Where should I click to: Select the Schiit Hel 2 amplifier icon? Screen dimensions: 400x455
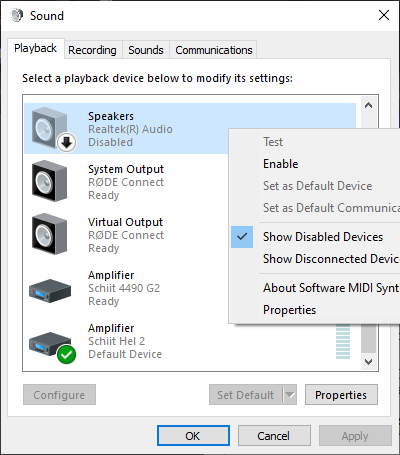pos(50,344)
